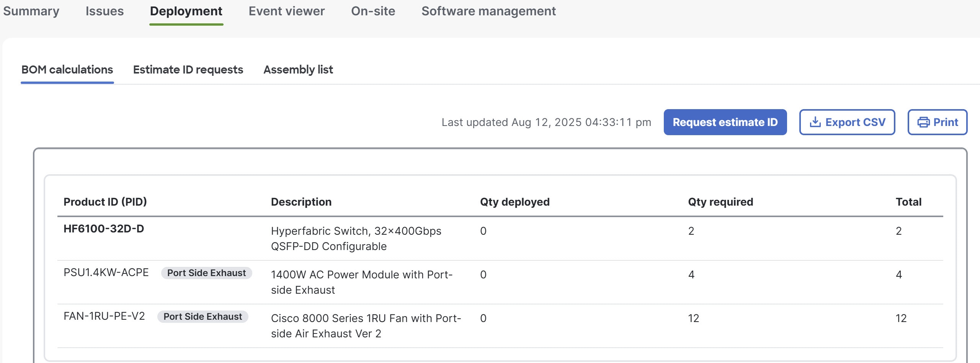This screenshot has height=363, width=980.
Task: Open Estimate ID requests sub-tab
Action: 188,70
